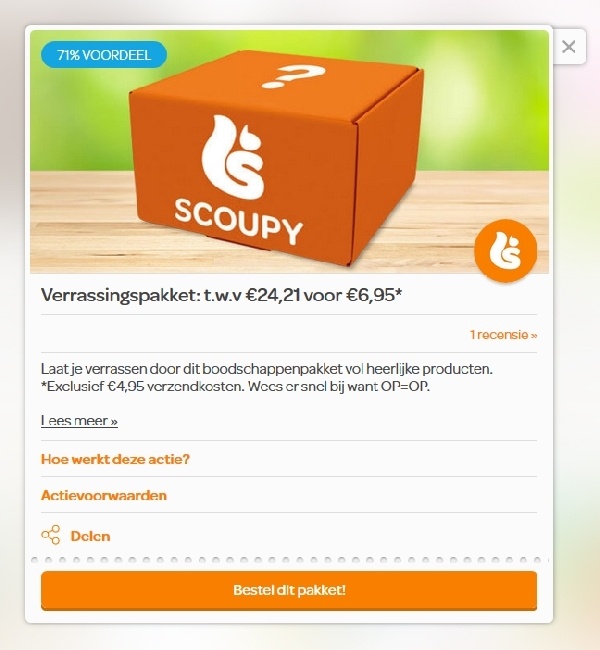Viewport: 600px width, 650px height.
Task: Open the Lees meer link
Action: pos(79,421)
